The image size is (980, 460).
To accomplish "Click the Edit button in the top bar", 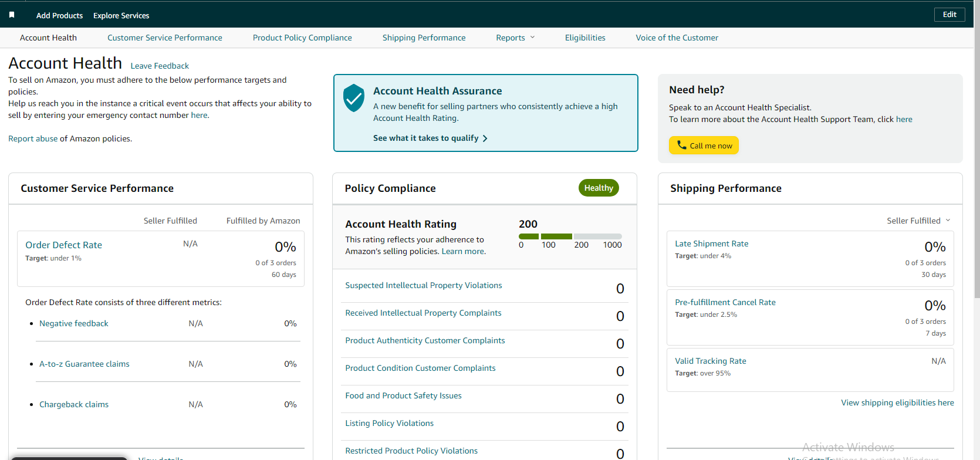I will [x=949, y=15].
